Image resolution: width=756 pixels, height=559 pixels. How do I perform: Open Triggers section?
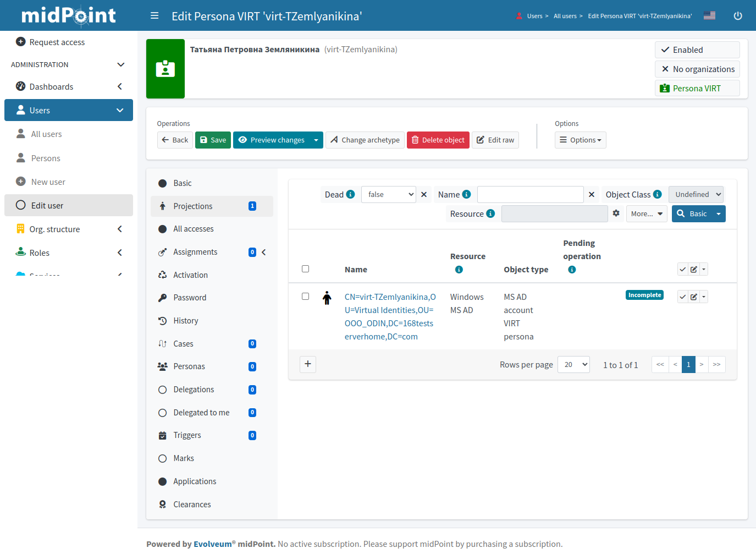tap(212, 435)
